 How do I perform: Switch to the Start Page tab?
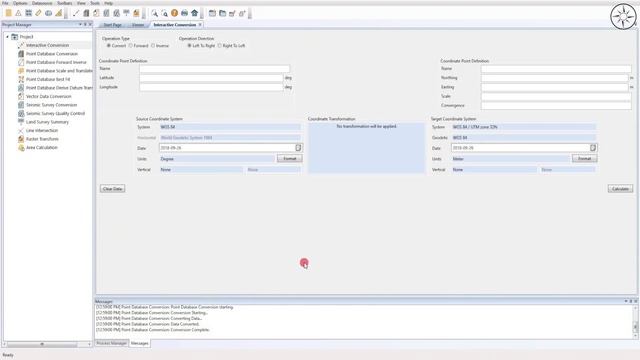click(112, 25)
